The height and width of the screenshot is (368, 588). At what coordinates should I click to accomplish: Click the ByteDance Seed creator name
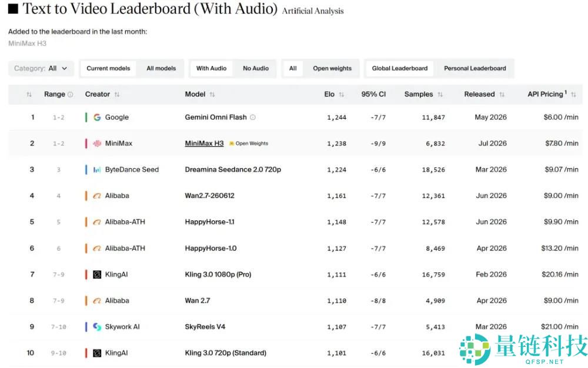click(x=132, y=169)
